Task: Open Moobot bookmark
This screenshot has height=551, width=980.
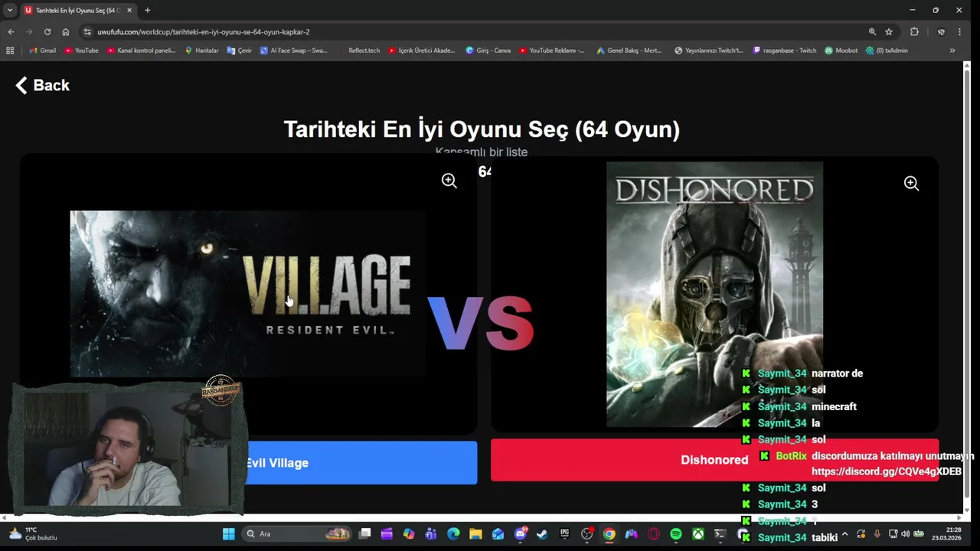Action: 841,51
